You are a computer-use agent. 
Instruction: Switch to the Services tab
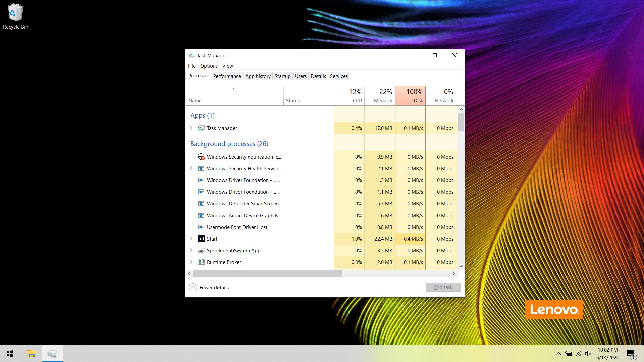point(339,76)
